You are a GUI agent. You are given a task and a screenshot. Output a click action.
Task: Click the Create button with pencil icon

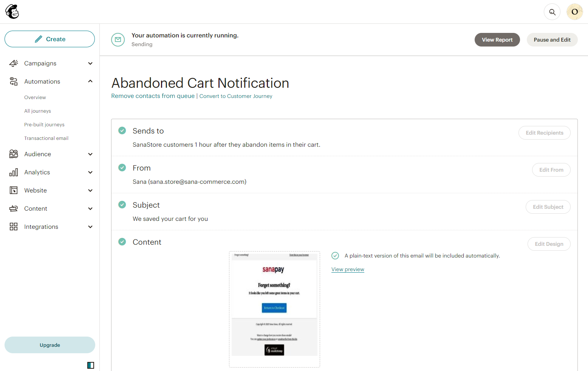(50, 39)
